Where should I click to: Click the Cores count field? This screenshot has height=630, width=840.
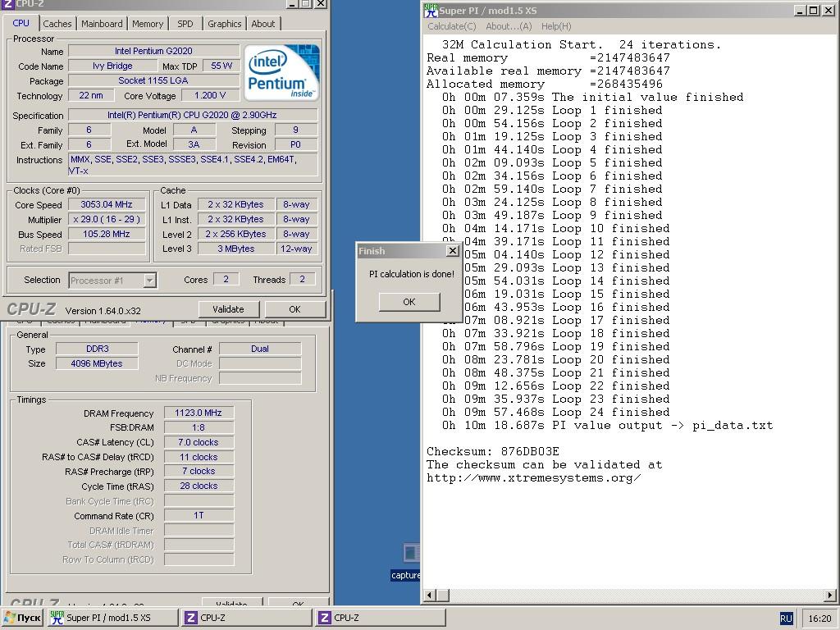(x=226, y=279)
